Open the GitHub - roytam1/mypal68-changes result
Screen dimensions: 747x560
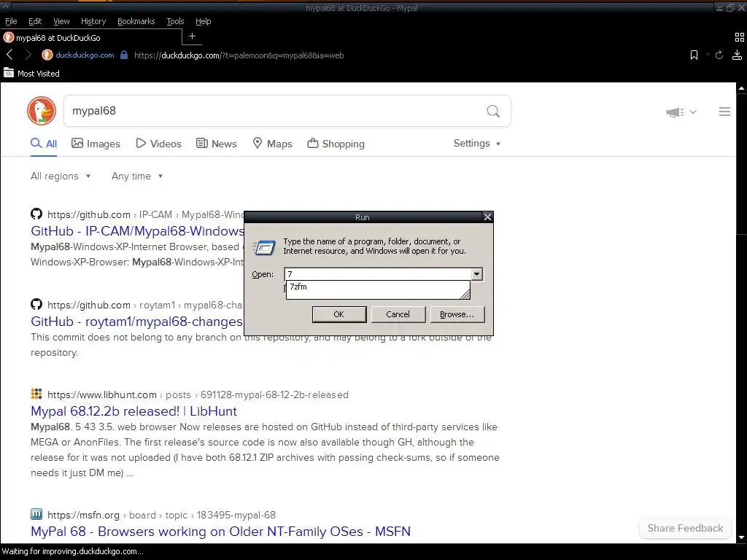click(136, 322)
